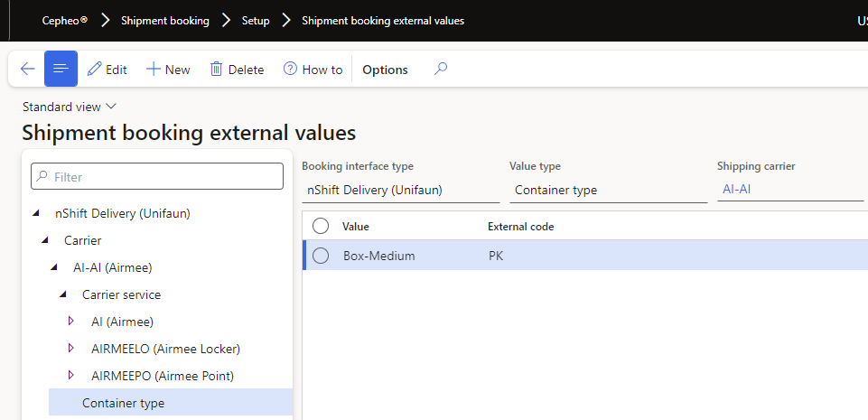Click the Edit pencil icon
868x420 pixels.
[x=95, y=70]
